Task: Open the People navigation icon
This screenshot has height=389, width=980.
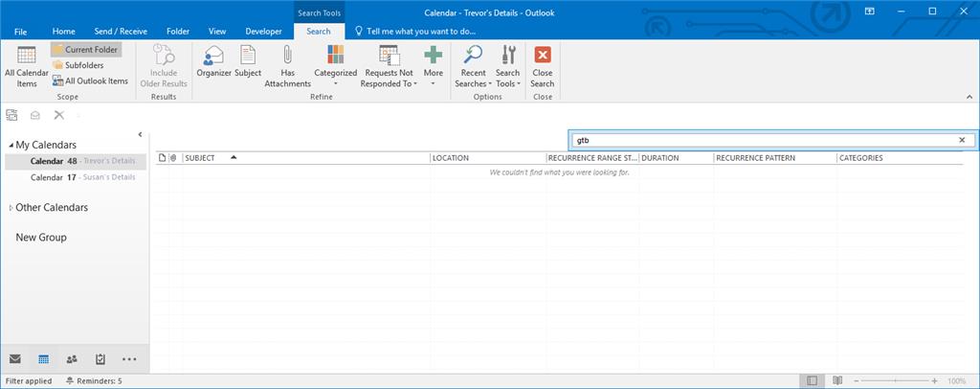Action: 72,359
